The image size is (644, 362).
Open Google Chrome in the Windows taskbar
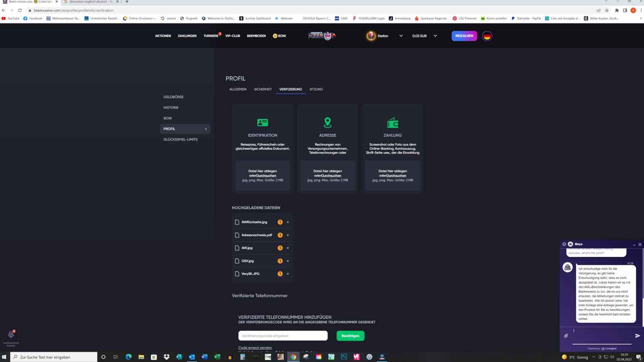click(x=293, y=357)
